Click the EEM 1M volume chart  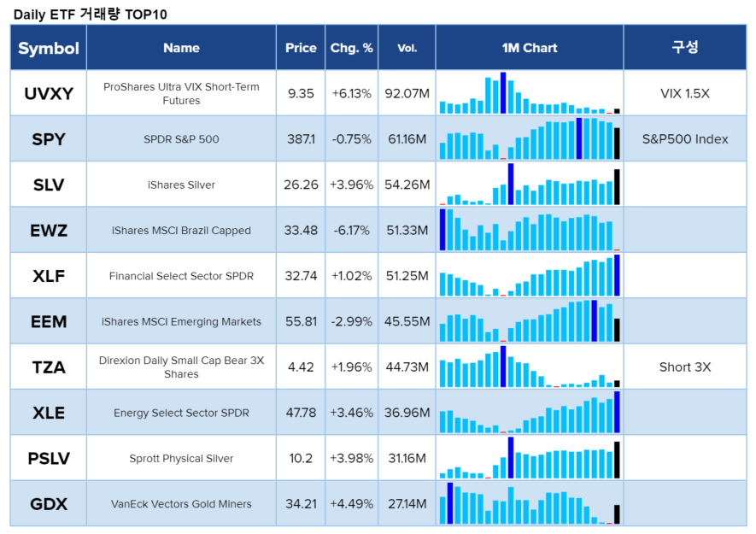pos(530,321)
